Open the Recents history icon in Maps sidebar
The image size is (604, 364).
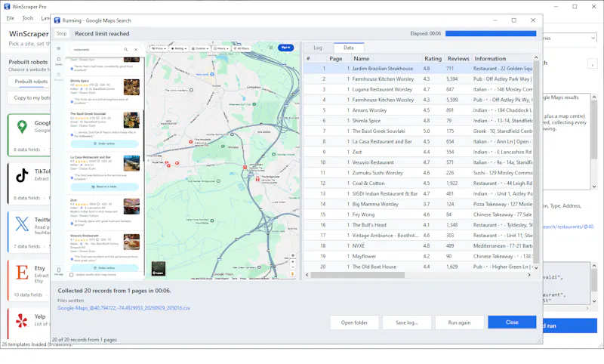pyautogui.click(x=59, y=76)
